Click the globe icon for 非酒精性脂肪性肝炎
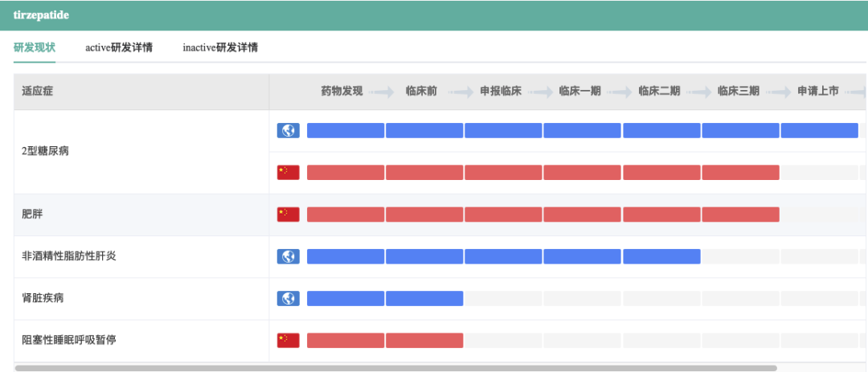This screenshot has height=372, width=868. [288, 256]
